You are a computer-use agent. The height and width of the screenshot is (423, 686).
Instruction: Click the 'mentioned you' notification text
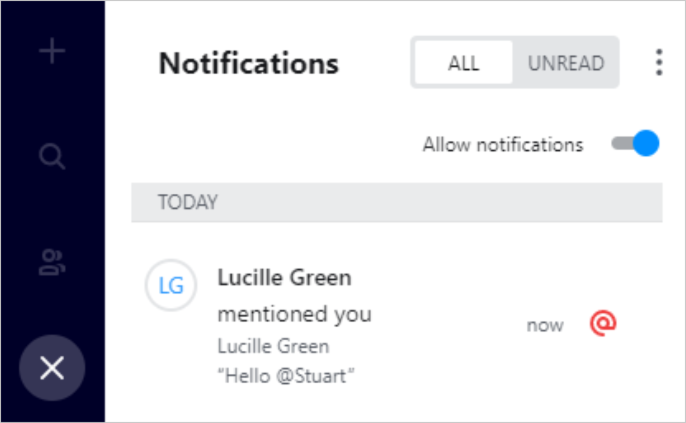click(294, 314)
